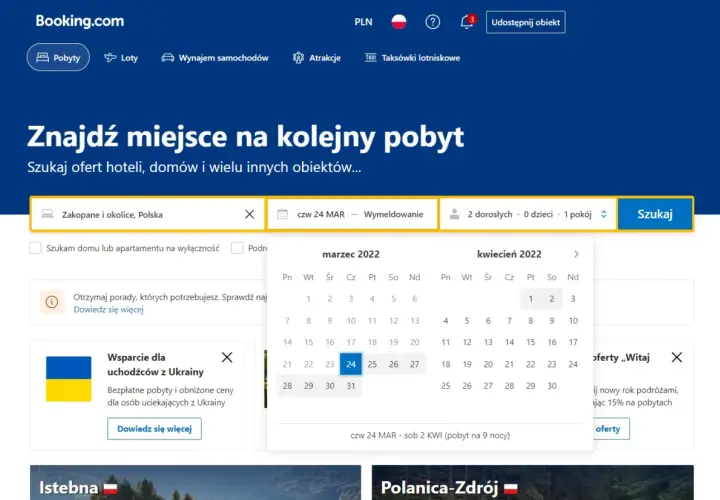Click Udostępnij obiekt button
Image resolution: width=720 pixels, height=500 pixels.
[x=526, y=22]
